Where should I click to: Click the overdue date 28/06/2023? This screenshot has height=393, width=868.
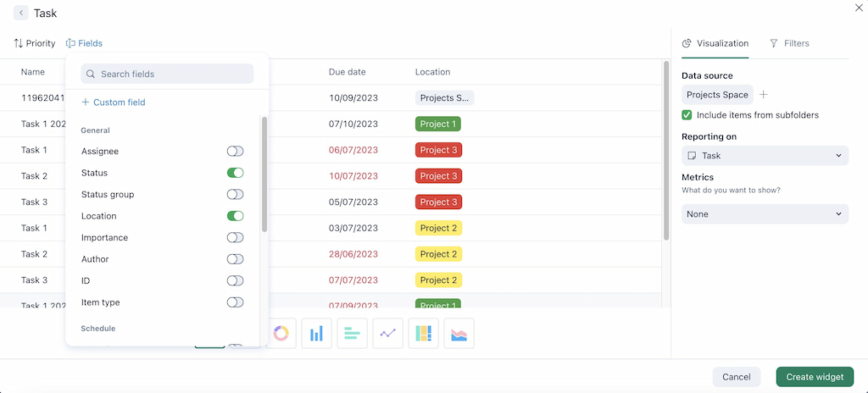(353, 254)
